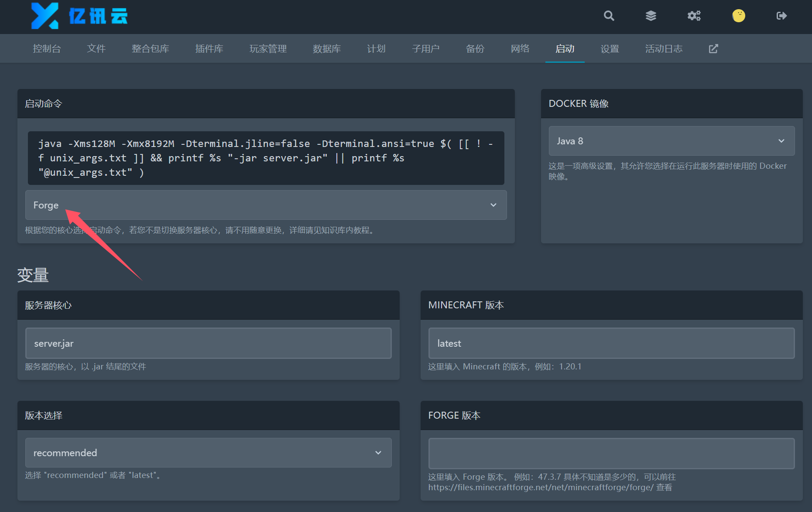Click the hint text '服务器的核心，以 .jar 结尾的文件'
Image resolution: width=812 pixels, height=512 pixels.
[x=86, y=367]
